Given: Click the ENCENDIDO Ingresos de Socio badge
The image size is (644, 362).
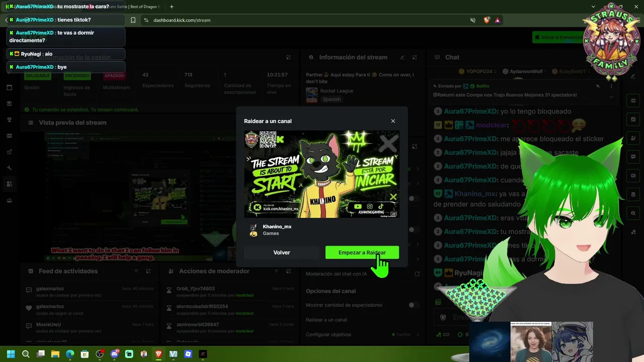Looking at the screenshot, I should tap(77, 76).
